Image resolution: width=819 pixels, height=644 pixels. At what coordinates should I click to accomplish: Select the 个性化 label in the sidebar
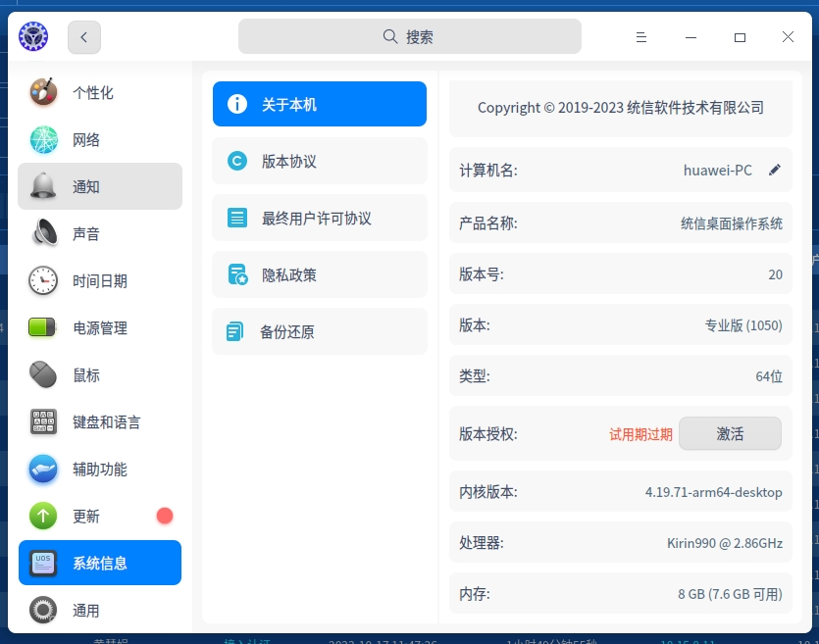point(93,93)
